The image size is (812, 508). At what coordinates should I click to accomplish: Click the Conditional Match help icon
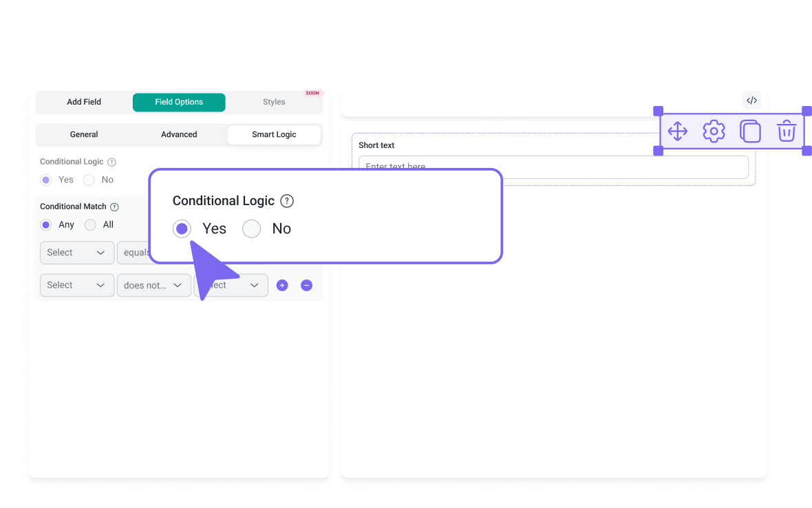click(115, 207)
